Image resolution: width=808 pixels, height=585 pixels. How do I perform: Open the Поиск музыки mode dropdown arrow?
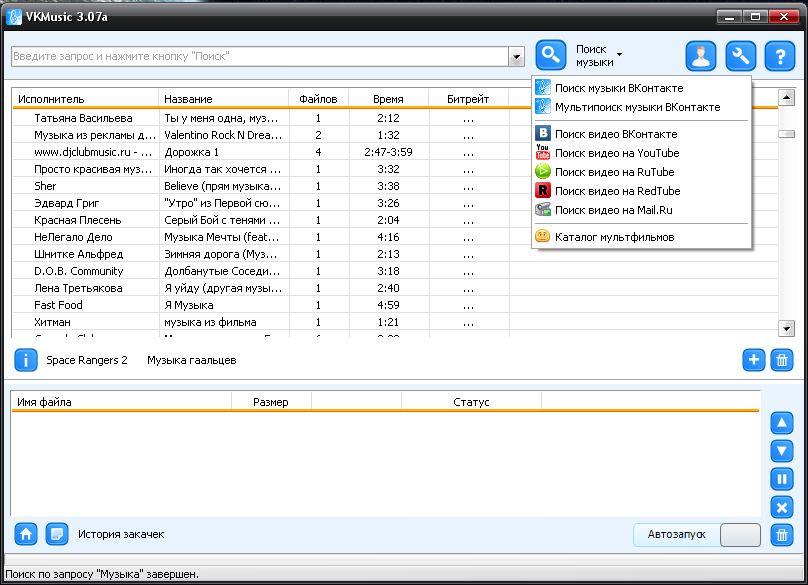pos(619,54)
